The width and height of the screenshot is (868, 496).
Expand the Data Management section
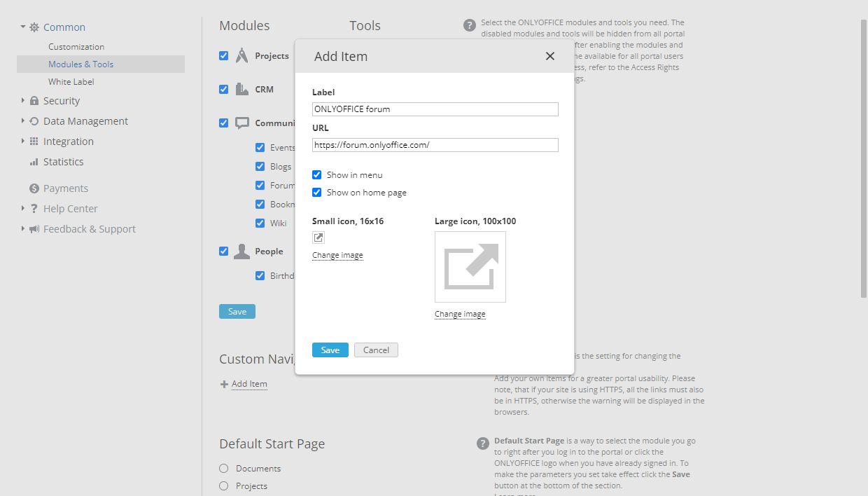click(21, 120)
